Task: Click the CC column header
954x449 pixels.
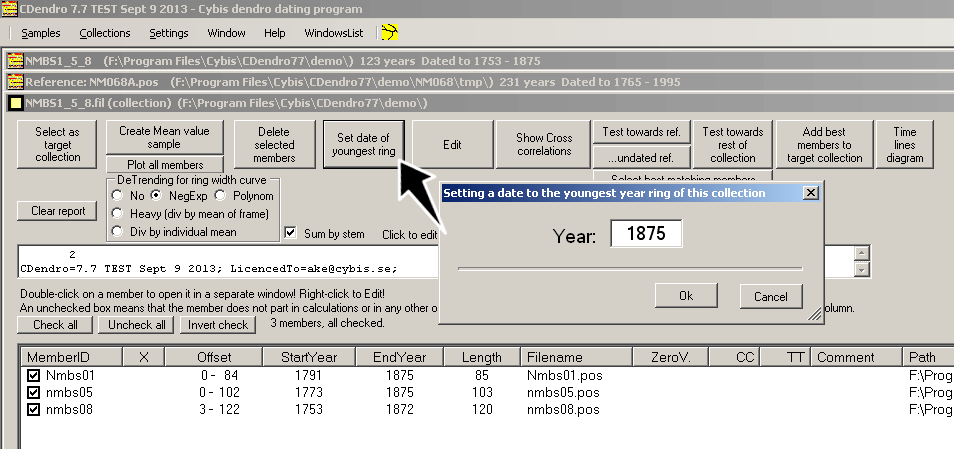Action: coord(734,357)
